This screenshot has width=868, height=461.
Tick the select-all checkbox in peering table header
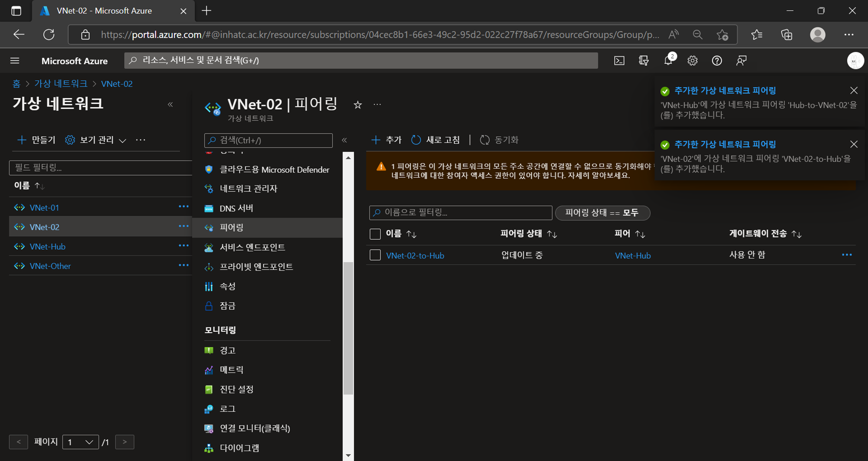375,234
